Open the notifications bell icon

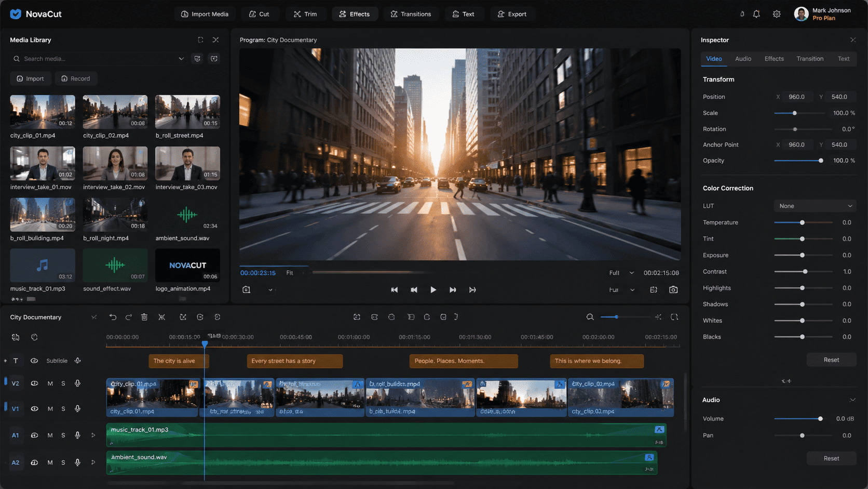(x=756, y=14)
